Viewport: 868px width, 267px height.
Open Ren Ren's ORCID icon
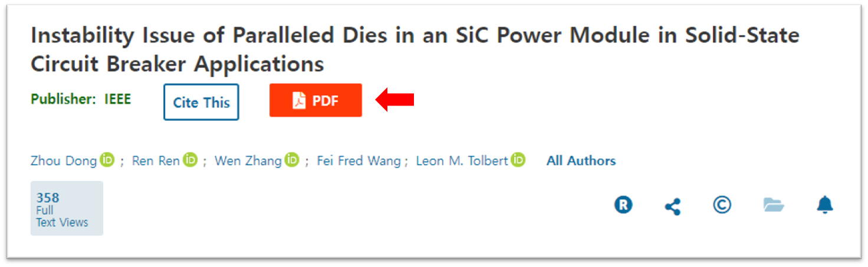click(x=190, y=160)
